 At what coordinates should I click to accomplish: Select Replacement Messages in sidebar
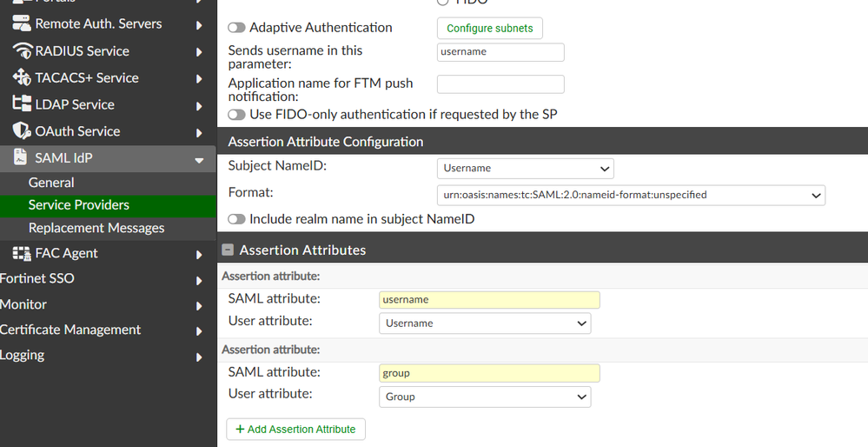96,228
